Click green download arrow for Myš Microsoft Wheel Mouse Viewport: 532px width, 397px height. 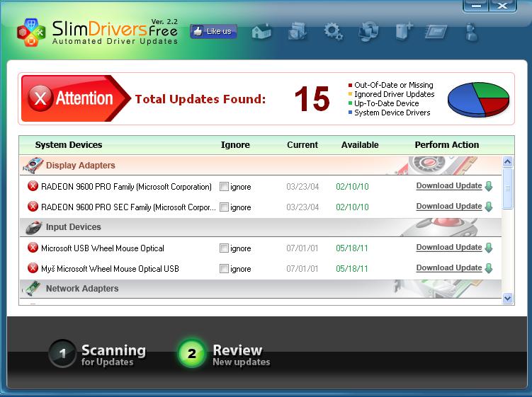click(x=489, y=268)
